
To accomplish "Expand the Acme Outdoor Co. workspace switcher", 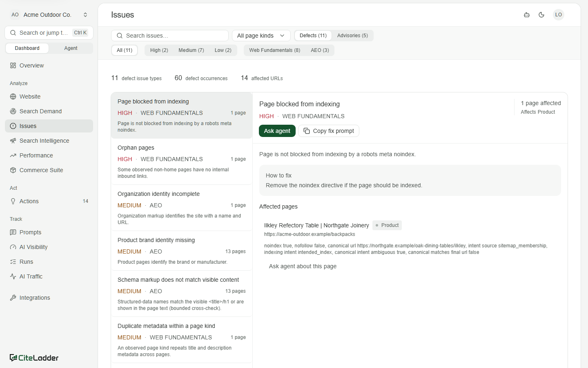I will coord(49,15).
